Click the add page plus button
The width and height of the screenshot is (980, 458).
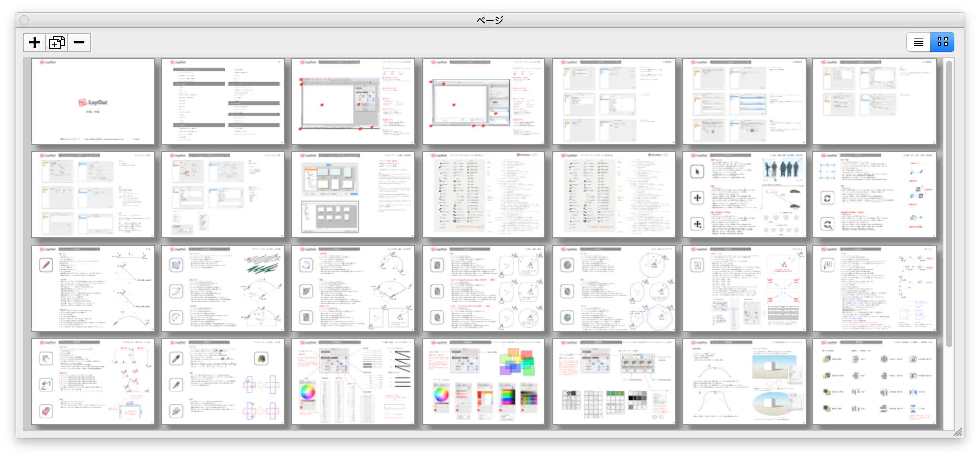pyautogui.click(x=35, y=42)
